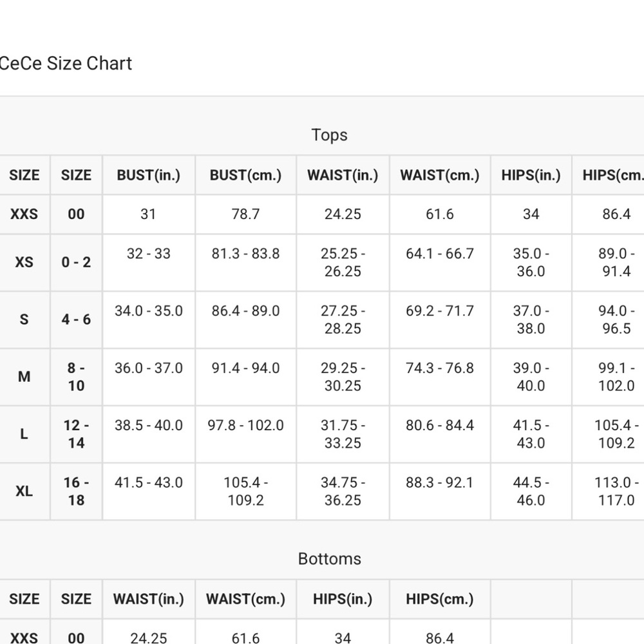Click the Tops WAIST(in.) column header
This screenshot has height=644, width=644.
[x=343, y=175]
